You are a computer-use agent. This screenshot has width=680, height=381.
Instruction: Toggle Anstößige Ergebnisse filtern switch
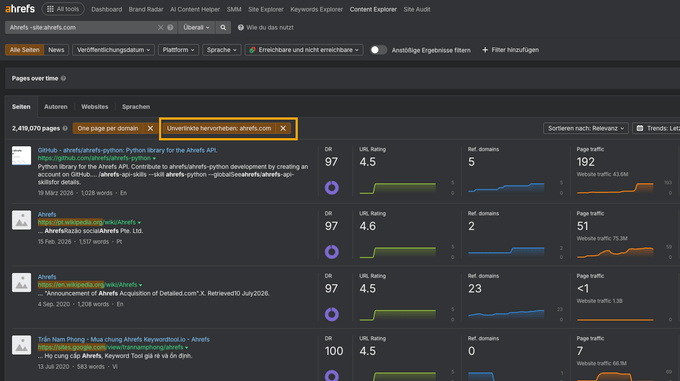[378, 50]
